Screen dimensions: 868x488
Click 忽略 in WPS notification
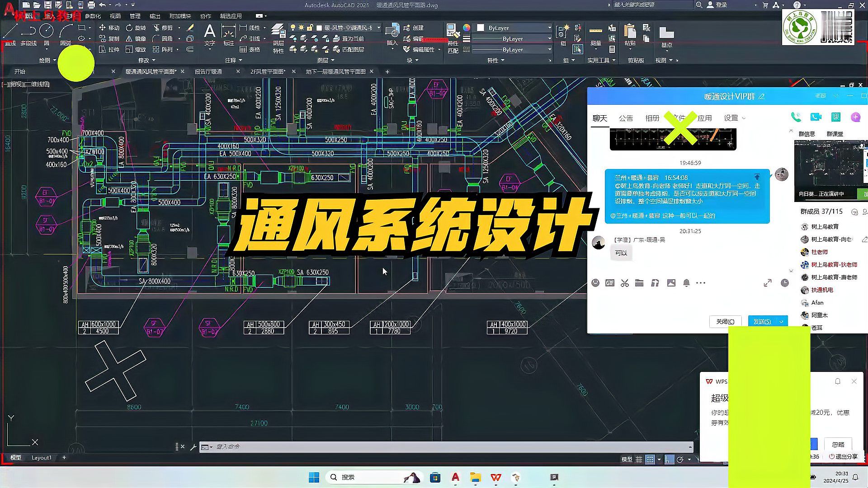(838, 444)
